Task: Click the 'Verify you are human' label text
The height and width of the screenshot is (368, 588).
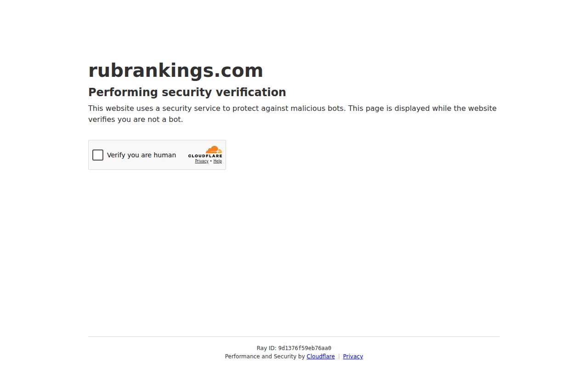Action: point(141,155)
